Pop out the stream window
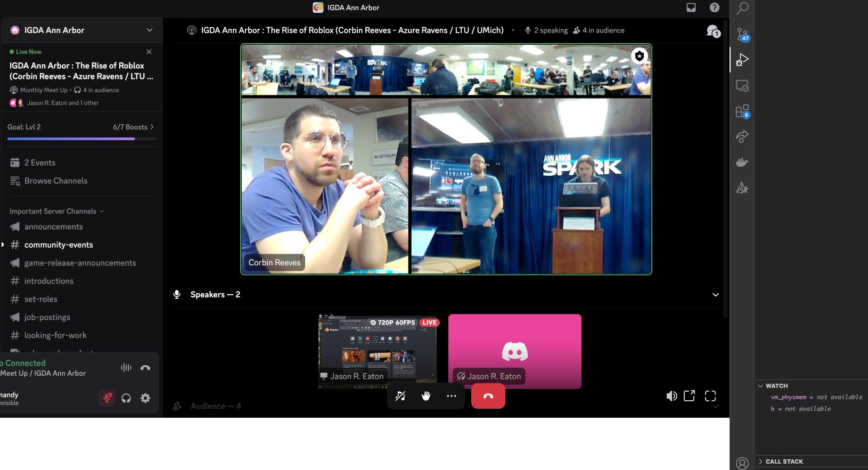 (690, 396)
